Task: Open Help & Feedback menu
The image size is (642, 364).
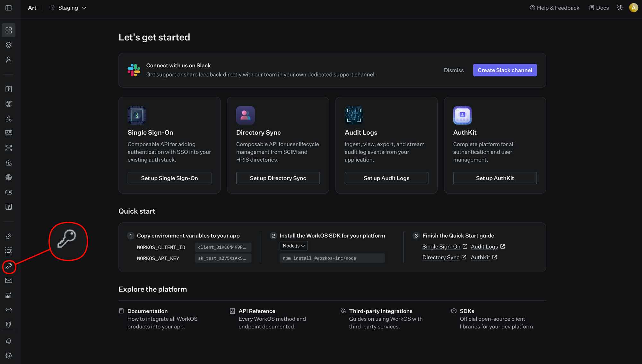Action: (x=554, y=8)
